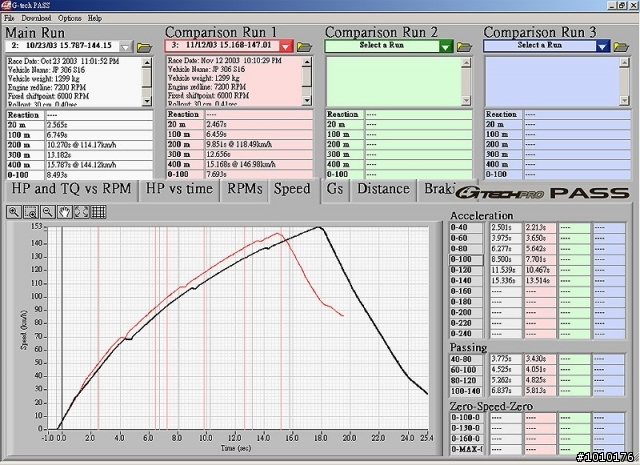Image resolution: width=640 pixels, height=465 pixels.
Task: Click the 0-100 acceleration row button
Action: pyautogui.click(x=466, y=260)
